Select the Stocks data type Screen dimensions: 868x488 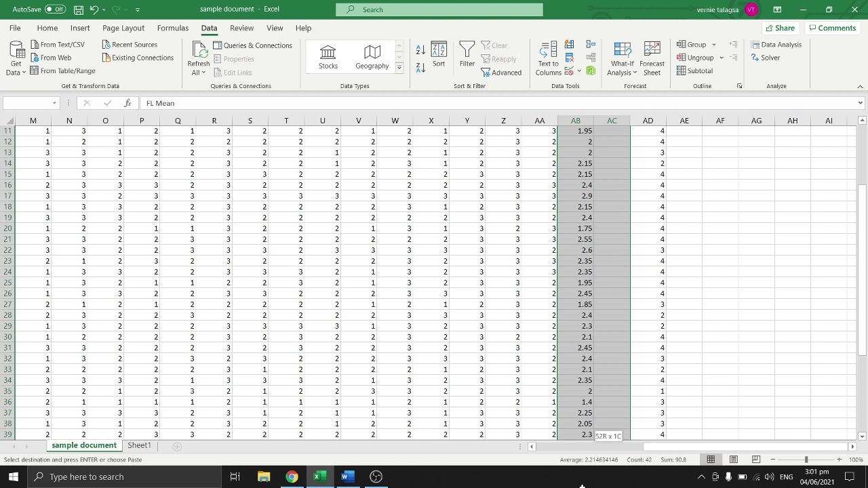(x=328, y=57)
